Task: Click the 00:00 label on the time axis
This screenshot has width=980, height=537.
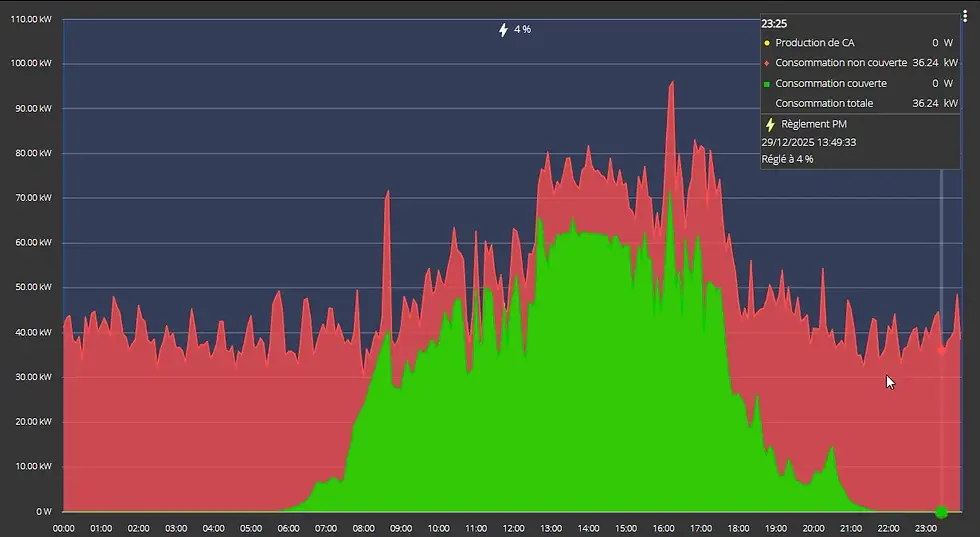Action: [63, 528]
